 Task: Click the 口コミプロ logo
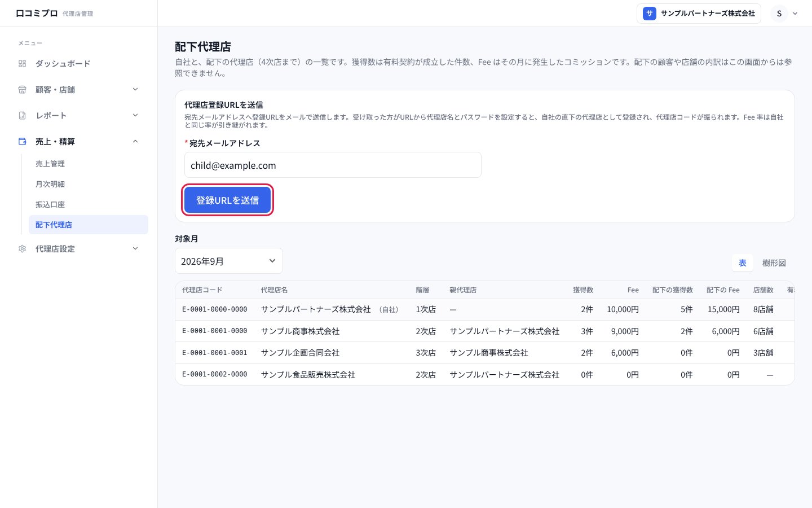click(x=37, y=13)
